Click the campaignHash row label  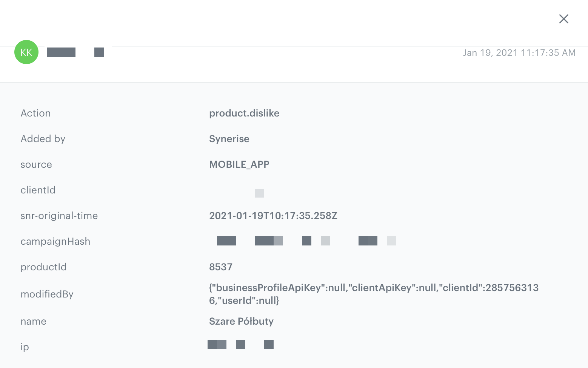point(55,241)
